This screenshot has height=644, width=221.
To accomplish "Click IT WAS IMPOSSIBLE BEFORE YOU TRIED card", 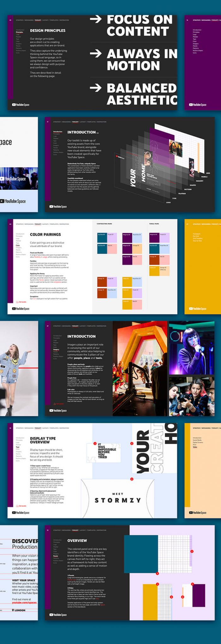I will pos(104,453).
